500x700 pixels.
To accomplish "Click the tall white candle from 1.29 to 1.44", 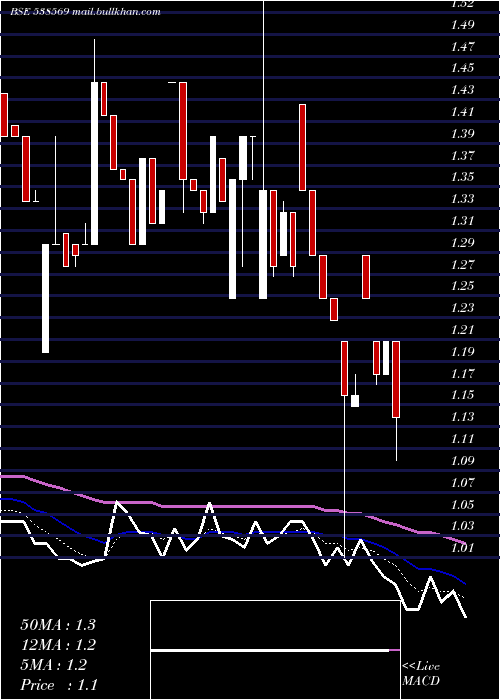I will pyautogui.click(x=95, y=163).
